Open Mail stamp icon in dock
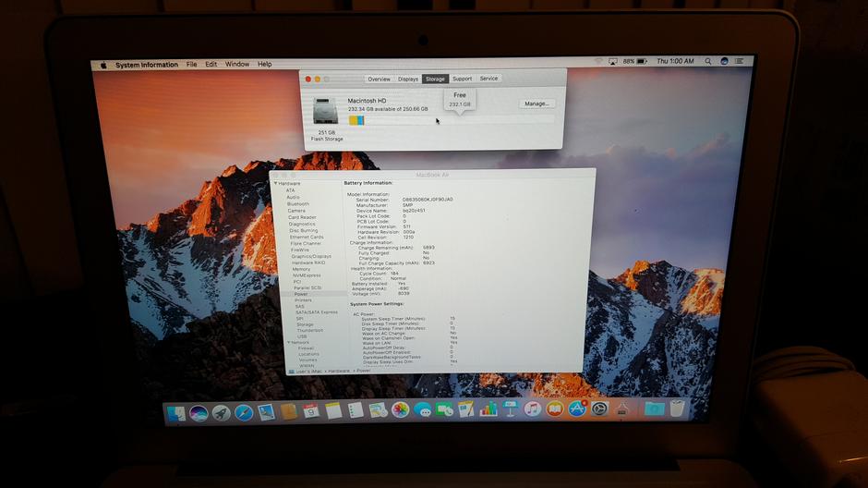This screenshot has height=488, width=868. [x=266, y=412]
